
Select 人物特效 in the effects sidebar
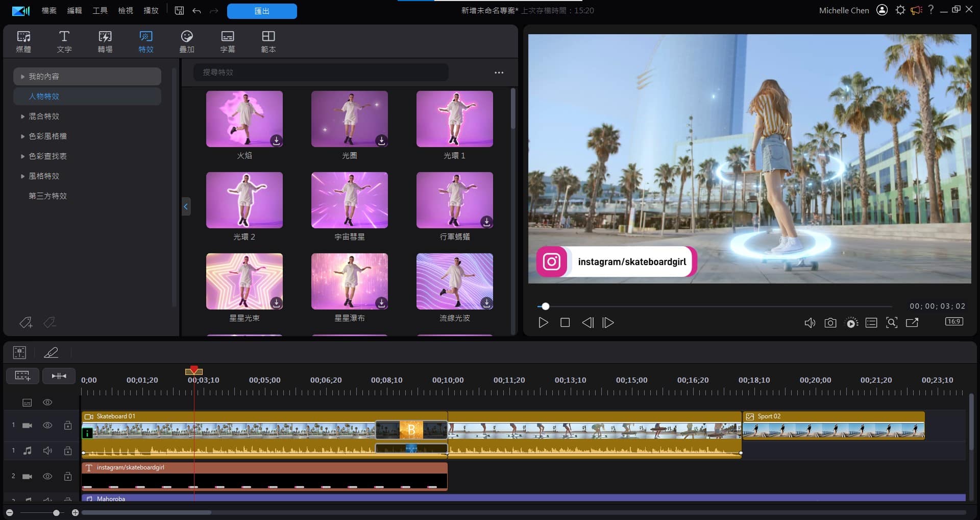point(43,96)
